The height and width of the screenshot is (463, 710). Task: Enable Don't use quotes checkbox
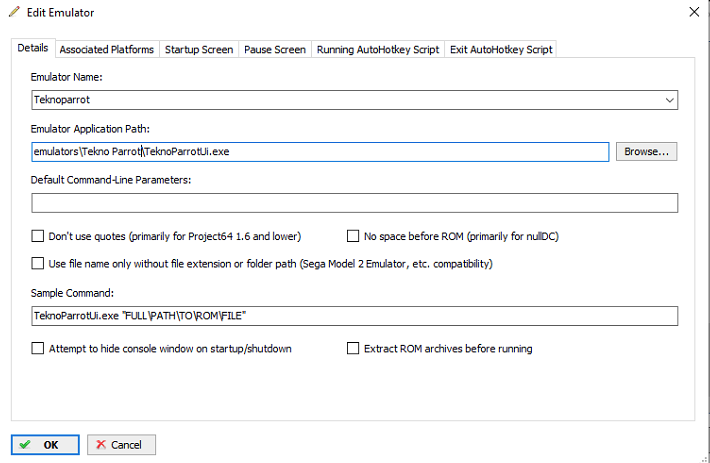point(38,236)
